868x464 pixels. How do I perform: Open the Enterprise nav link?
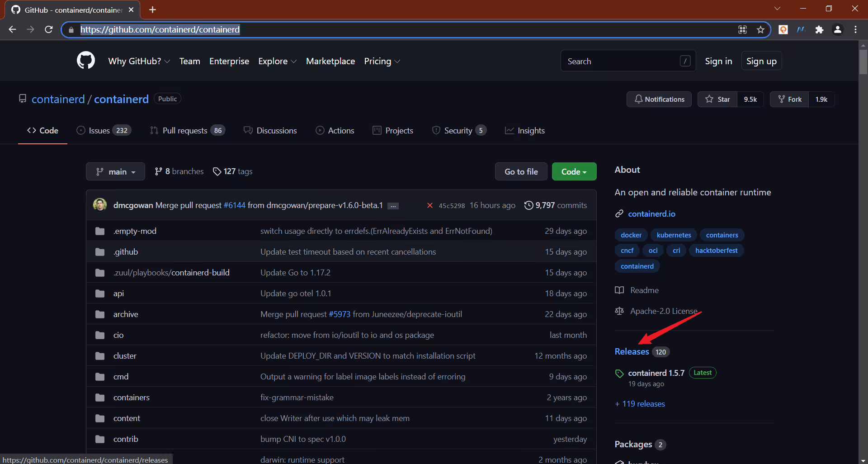(x=229, y=61)
